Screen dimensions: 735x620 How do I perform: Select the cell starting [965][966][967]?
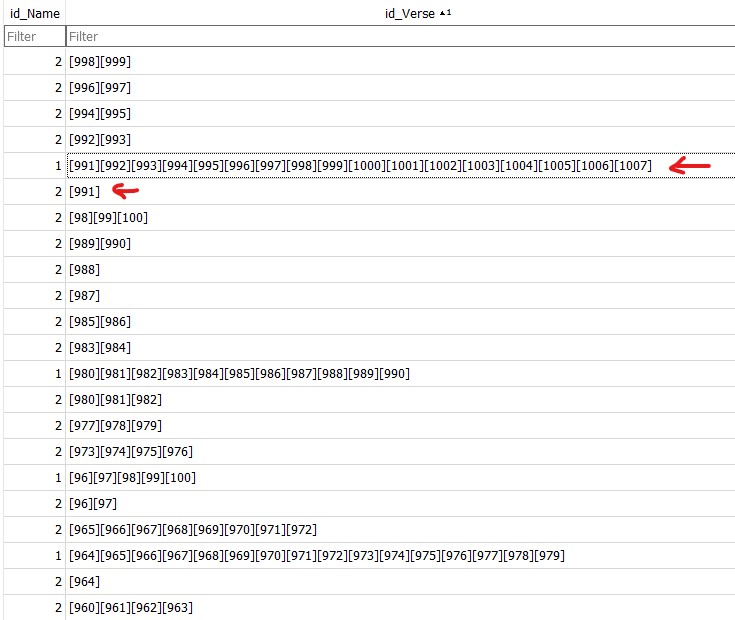(401, 530)
